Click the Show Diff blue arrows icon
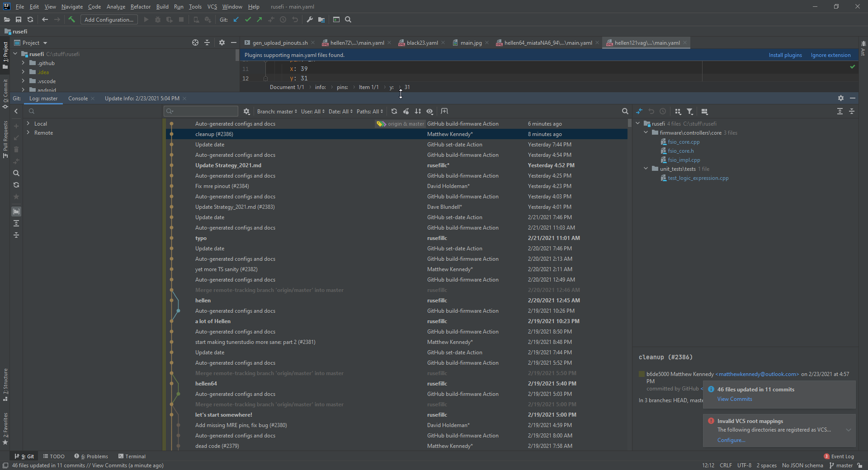This screenshot has height=470, width=868. click(x=639, y=111)
